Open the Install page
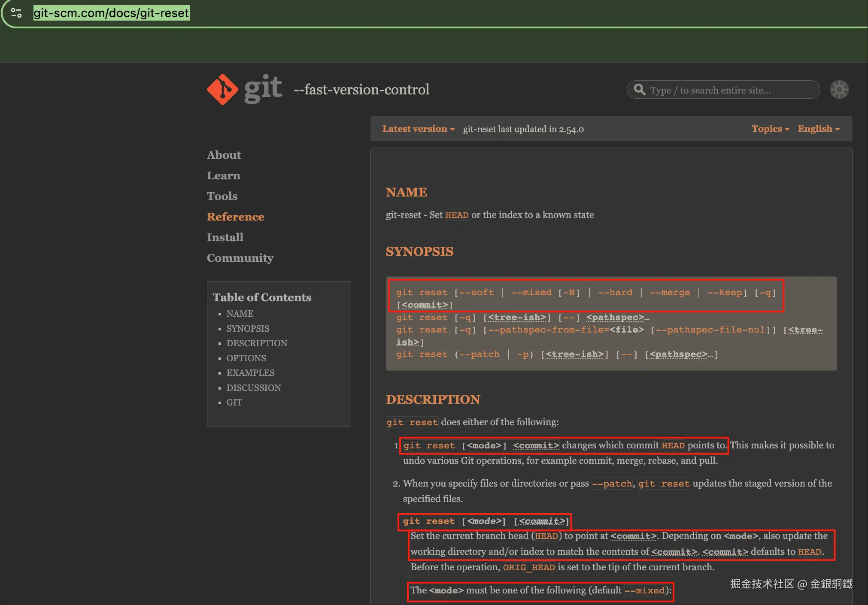 click(225, 237)
